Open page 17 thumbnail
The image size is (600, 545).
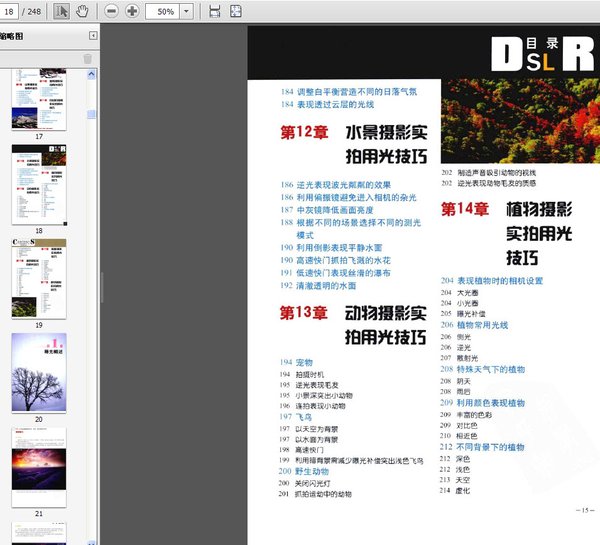[x=39, y=98]
